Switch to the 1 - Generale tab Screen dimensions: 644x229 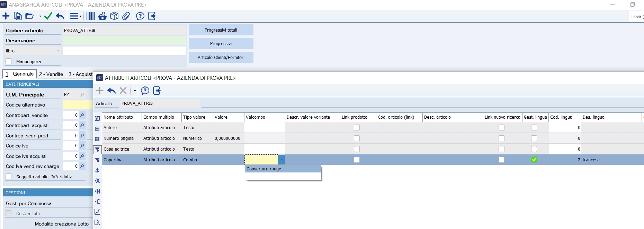click(x=19, y=74)
